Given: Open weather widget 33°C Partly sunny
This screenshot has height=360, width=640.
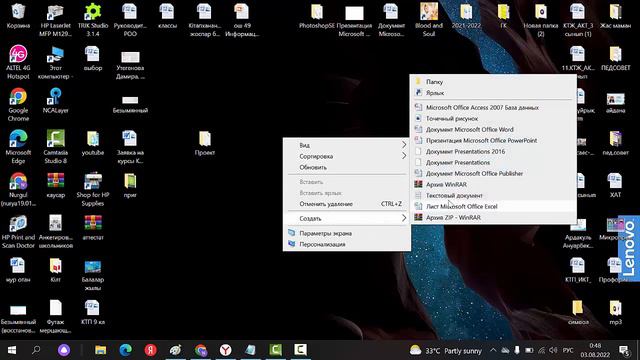Looking at the screenshot, I should point(446,350).
